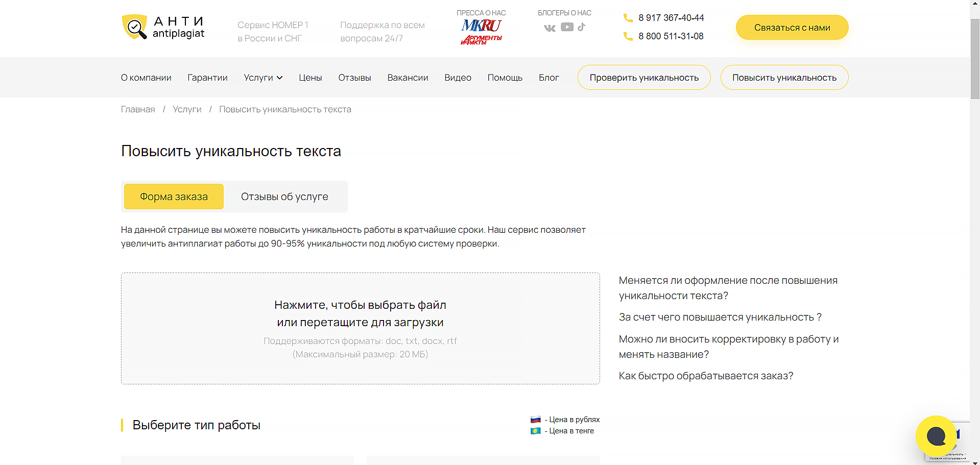Click the file upload drop zone
The height and width of the screenshot is (465, 980).
360,328
